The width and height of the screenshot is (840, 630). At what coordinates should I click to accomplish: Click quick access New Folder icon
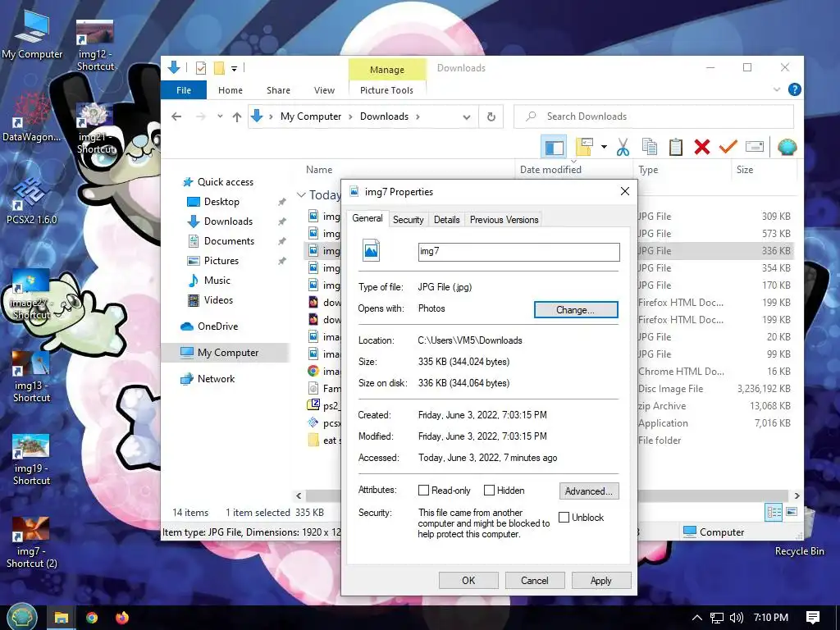(219, 68)
